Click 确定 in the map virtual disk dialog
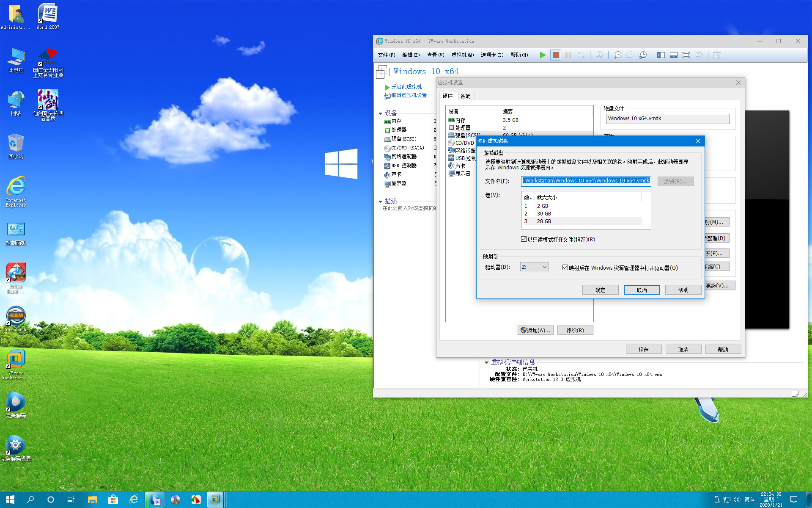The width and height of the screenshot is (812, 508). coord(601,290)
